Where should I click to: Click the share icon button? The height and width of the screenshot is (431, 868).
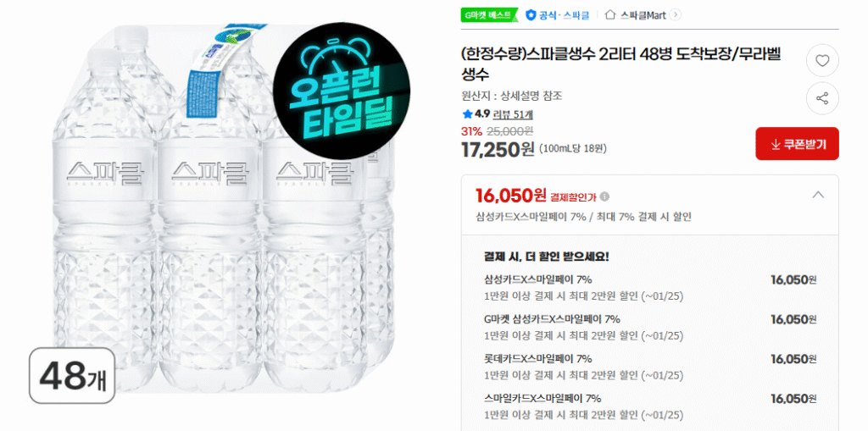[x=821, y=98]
